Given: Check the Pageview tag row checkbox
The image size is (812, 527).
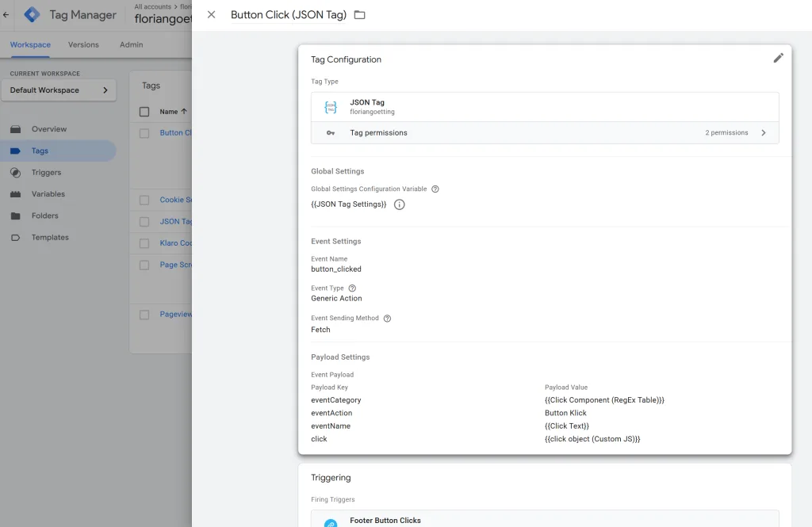Looking at the screenshot, I should [x=144, y=315].
